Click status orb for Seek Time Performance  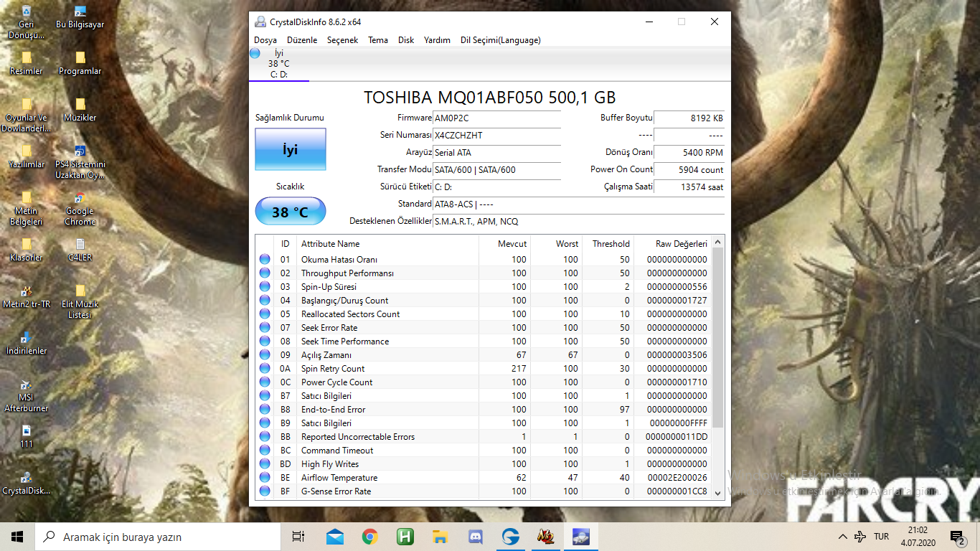pos(265,341)
